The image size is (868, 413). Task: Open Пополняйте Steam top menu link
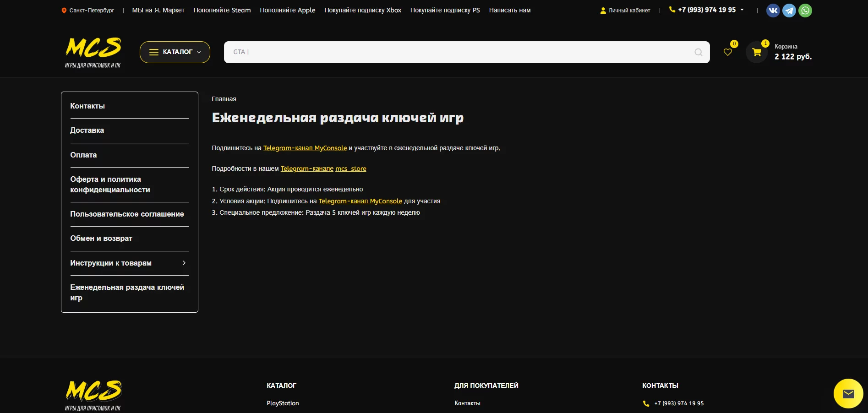222,10
